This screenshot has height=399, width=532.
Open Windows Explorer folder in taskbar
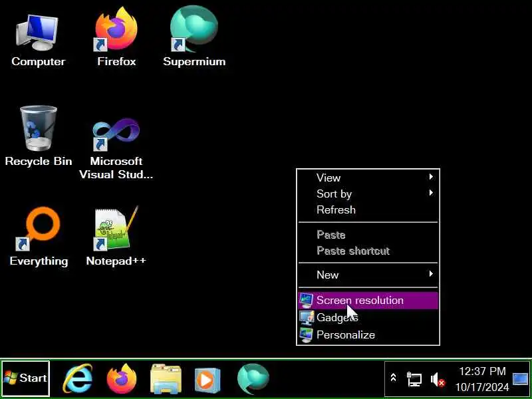166,378
